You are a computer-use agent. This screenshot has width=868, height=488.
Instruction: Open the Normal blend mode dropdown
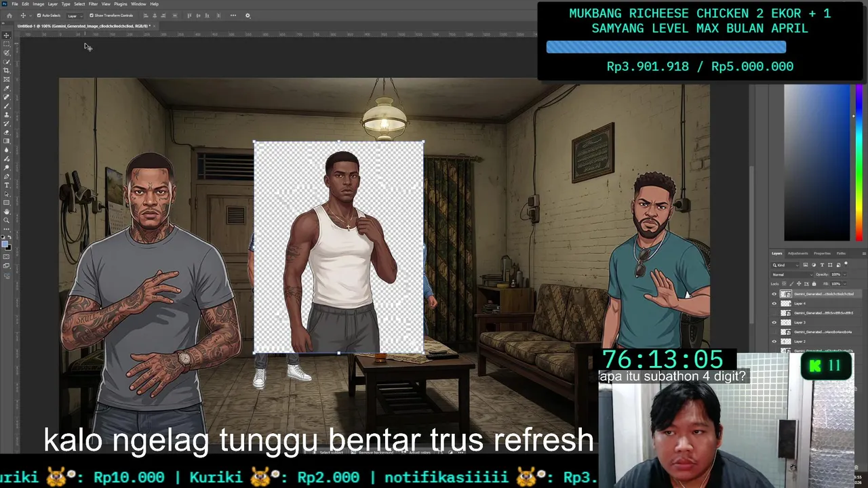[792, 274]
